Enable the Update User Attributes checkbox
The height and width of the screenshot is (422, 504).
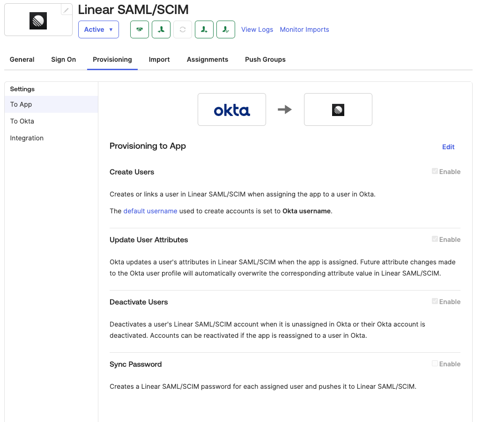pyautogui.click(x=435, y=239)
